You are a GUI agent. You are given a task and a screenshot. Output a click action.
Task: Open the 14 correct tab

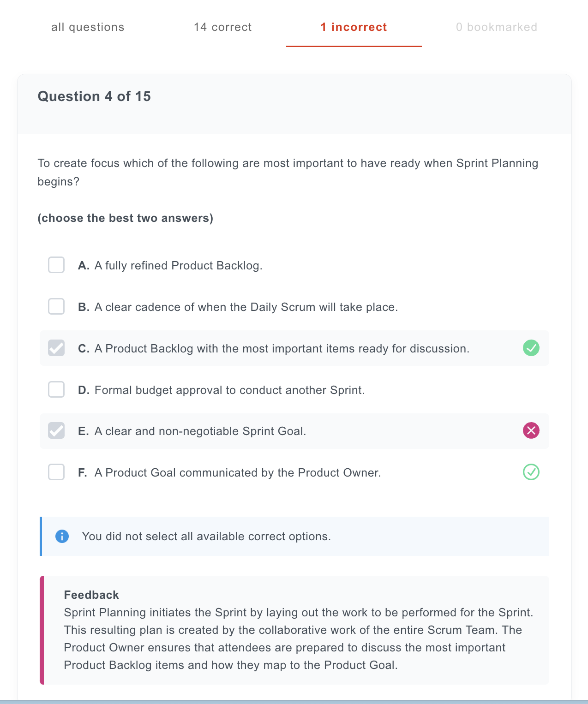click(x=223, y=27)
